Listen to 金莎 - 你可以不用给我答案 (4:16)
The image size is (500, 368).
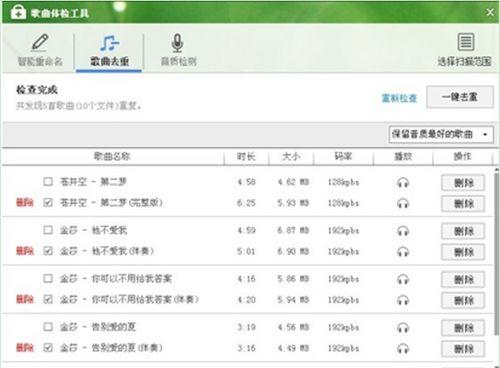click(x=403, y=279)
